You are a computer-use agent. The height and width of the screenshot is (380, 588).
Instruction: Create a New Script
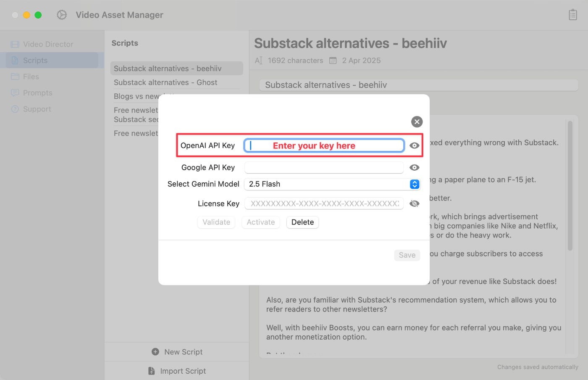point(177,352)
